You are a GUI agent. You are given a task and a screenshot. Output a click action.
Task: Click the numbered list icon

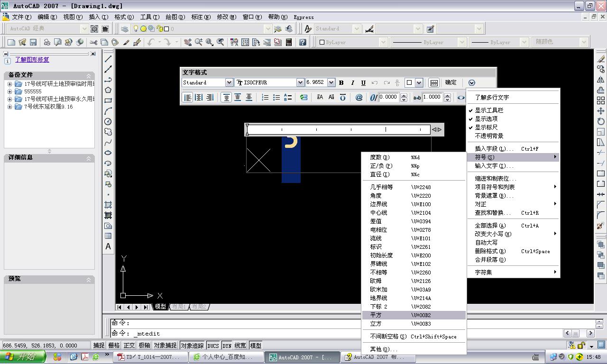265,97
